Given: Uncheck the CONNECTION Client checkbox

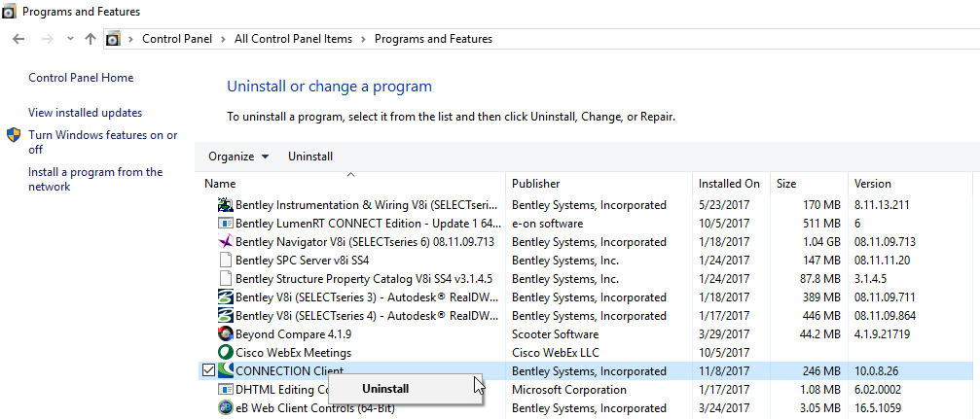Looking at the screenshot, I should (209, 371).
